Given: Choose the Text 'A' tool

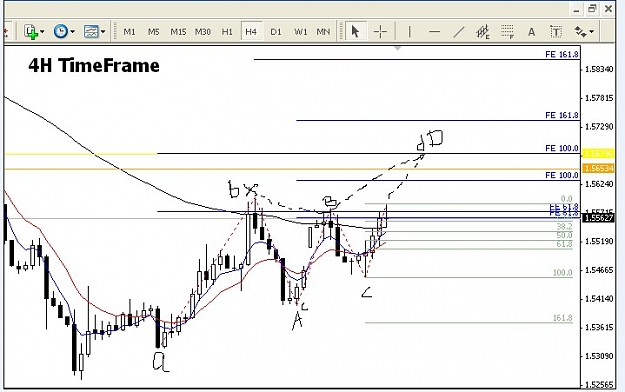Looking at the screenshot, I should 531,32.
